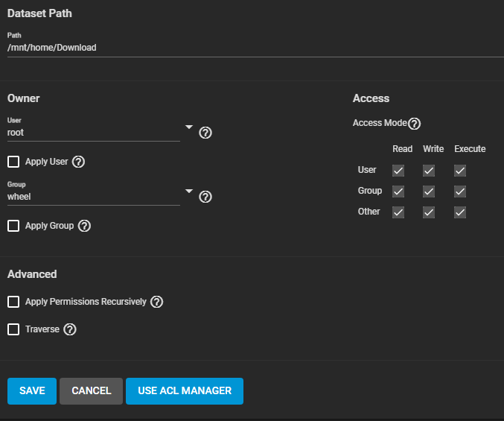The width and height of the screenshot is (504, 421).
Task: Expand the User owner dropdown arrow
Action: point(189,127)
